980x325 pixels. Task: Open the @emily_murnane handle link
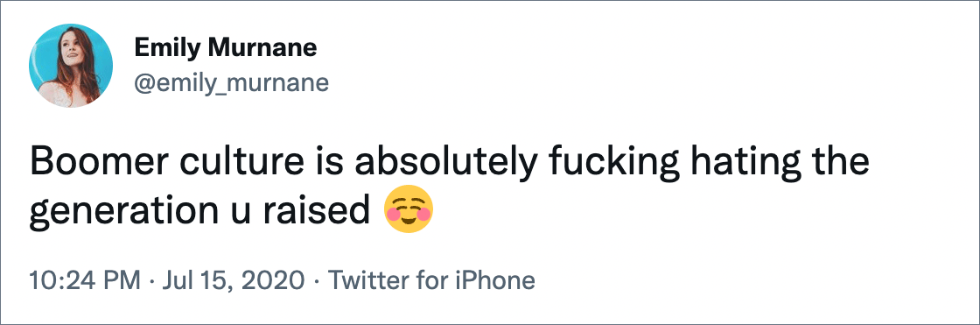[x=231, y=82]
